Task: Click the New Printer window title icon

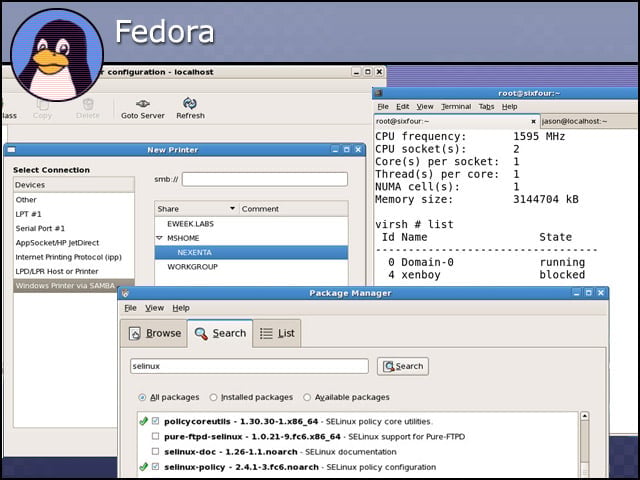Action: [11, 150]
